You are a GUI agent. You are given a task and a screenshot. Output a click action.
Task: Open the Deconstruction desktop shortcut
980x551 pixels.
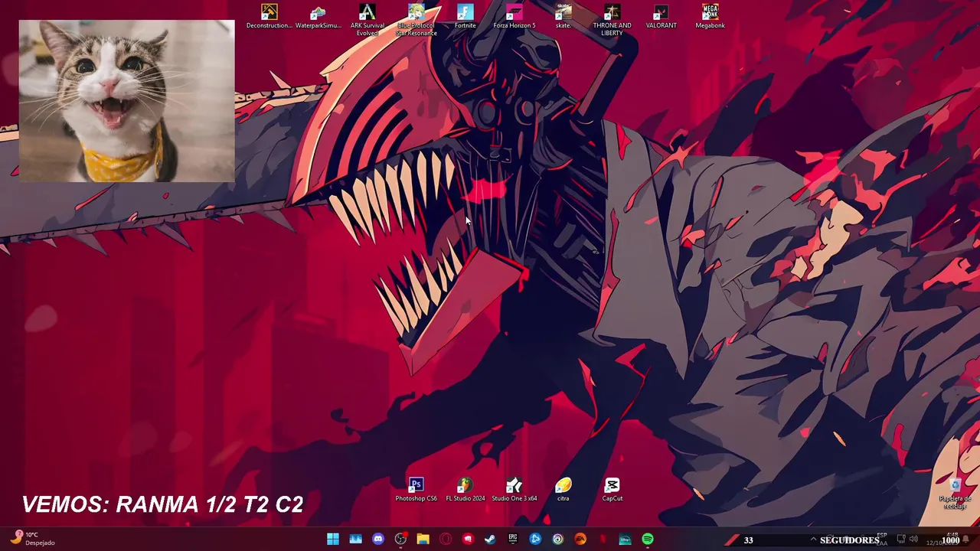click(269, 17)
